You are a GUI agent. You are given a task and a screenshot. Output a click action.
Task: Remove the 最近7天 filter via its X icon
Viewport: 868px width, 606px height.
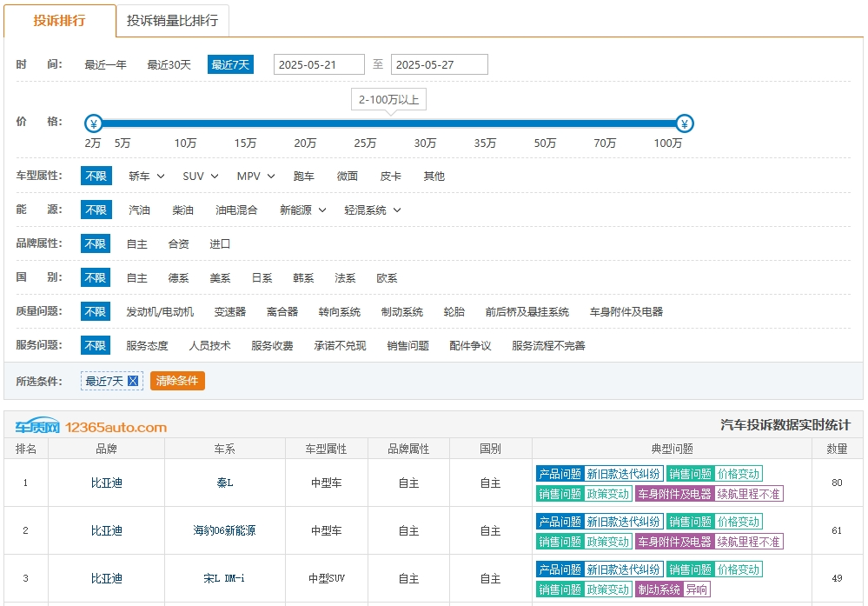coord(133,381)
